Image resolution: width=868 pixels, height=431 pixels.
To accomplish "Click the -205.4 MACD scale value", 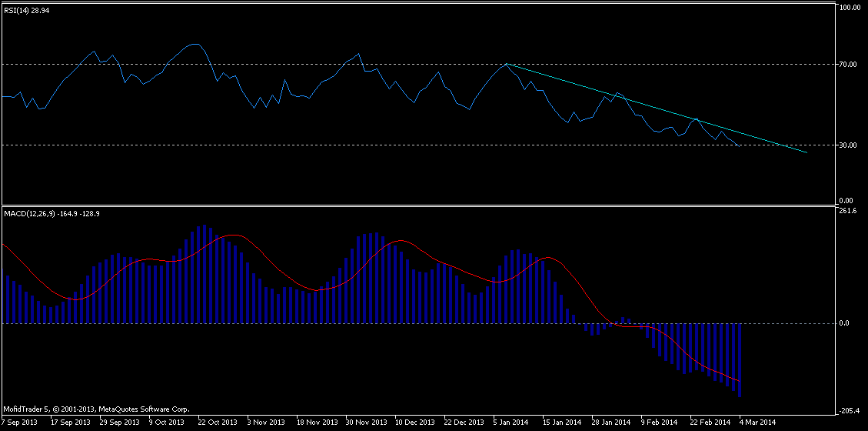I will [x=849, y=410].
